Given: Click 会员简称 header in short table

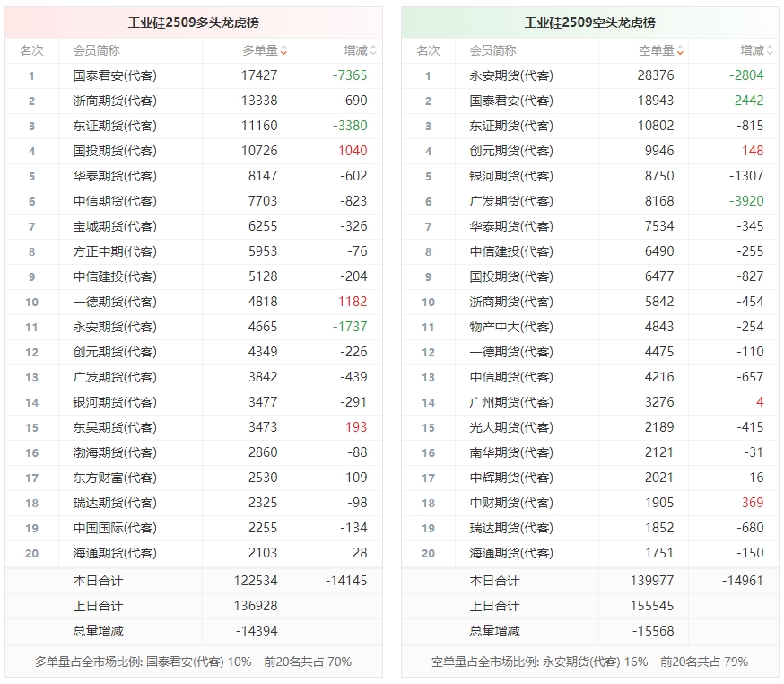Looking at the screenshot, I should tap(493, 50).
